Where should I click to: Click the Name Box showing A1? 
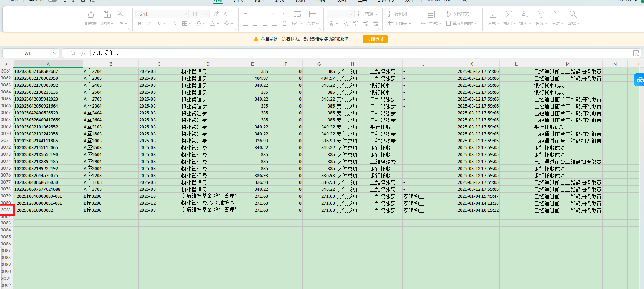point(27,53)
